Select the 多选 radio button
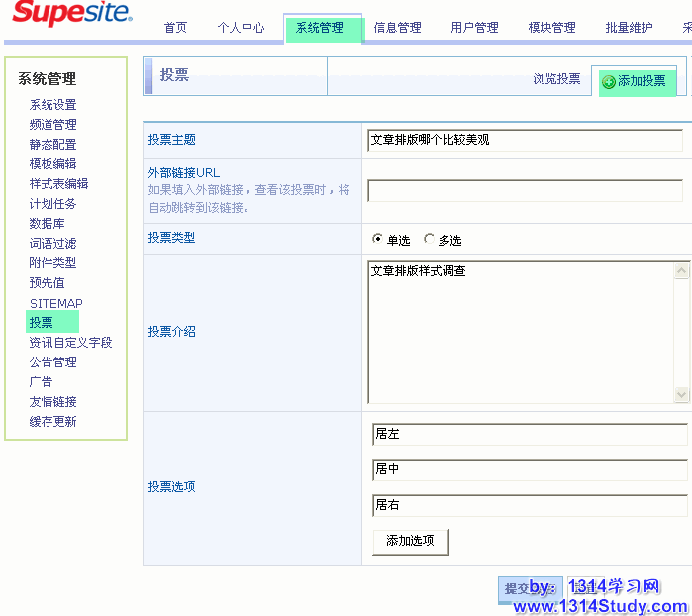Screen dimensions: 692x616 pos(429,239)
